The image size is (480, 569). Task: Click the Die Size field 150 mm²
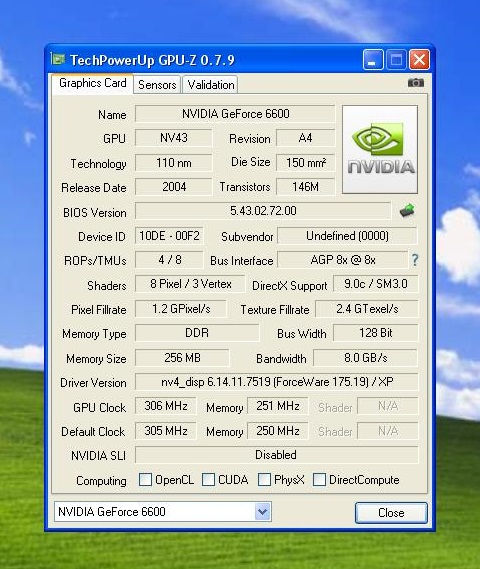coord(305,163)
